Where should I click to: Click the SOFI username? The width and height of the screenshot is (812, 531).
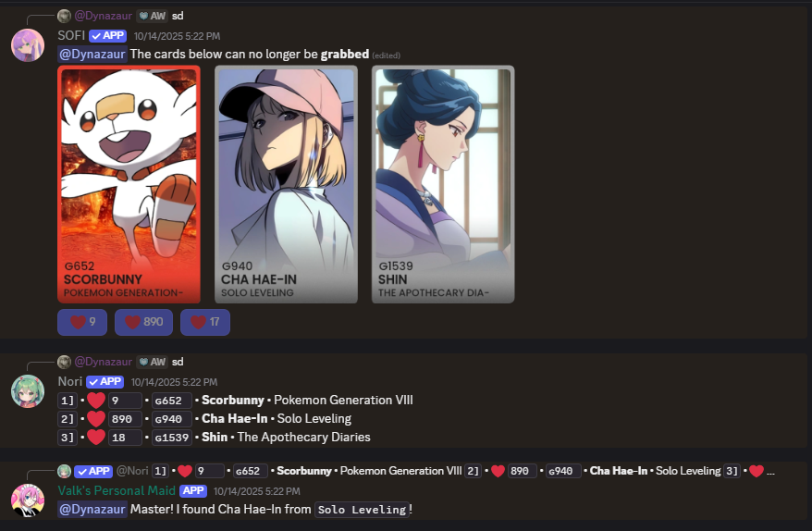click(71, 35)
